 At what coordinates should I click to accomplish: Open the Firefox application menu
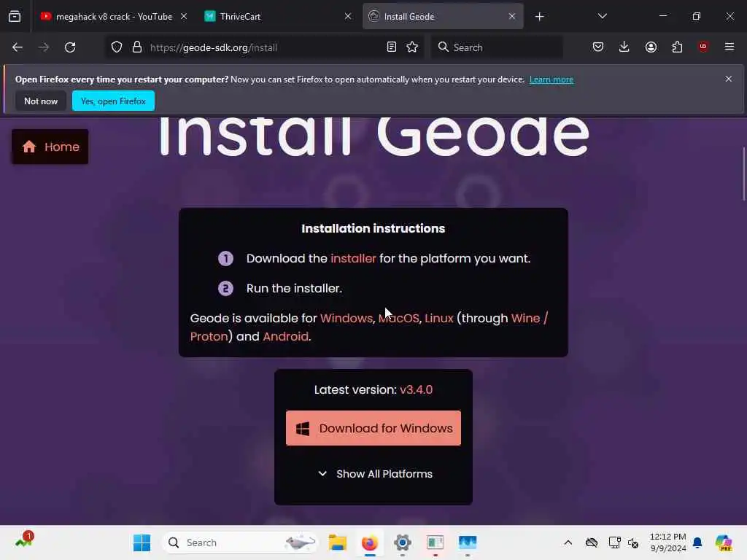click(x=729, y=47)
